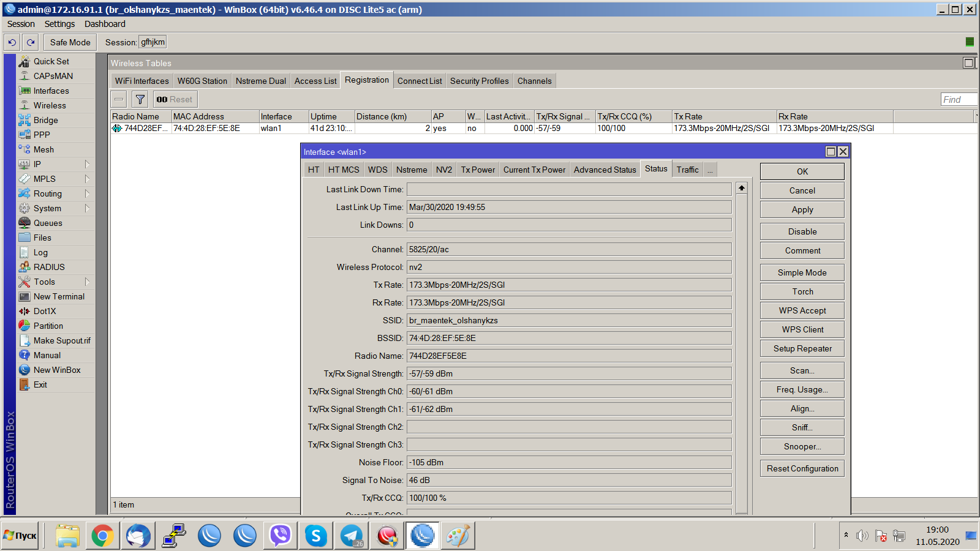Toggle Safe Mode on

coord(70,42)
